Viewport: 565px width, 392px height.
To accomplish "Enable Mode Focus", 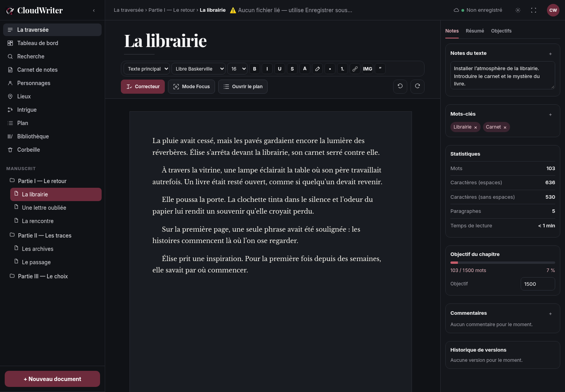I will (191, 87).
